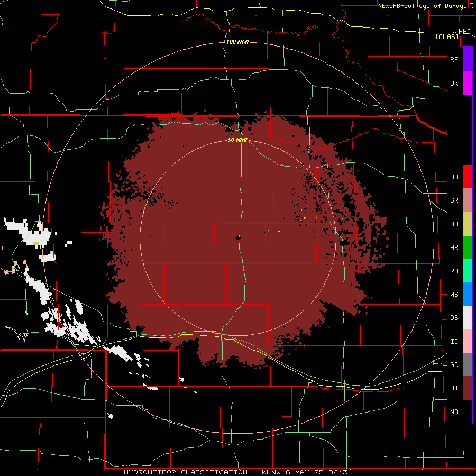
Task: Click the UK magenta legend color block
Action: [x=467, y=83]
